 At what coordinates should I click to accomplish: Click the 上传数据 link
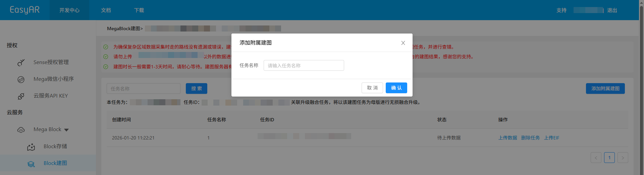(507, 138)
